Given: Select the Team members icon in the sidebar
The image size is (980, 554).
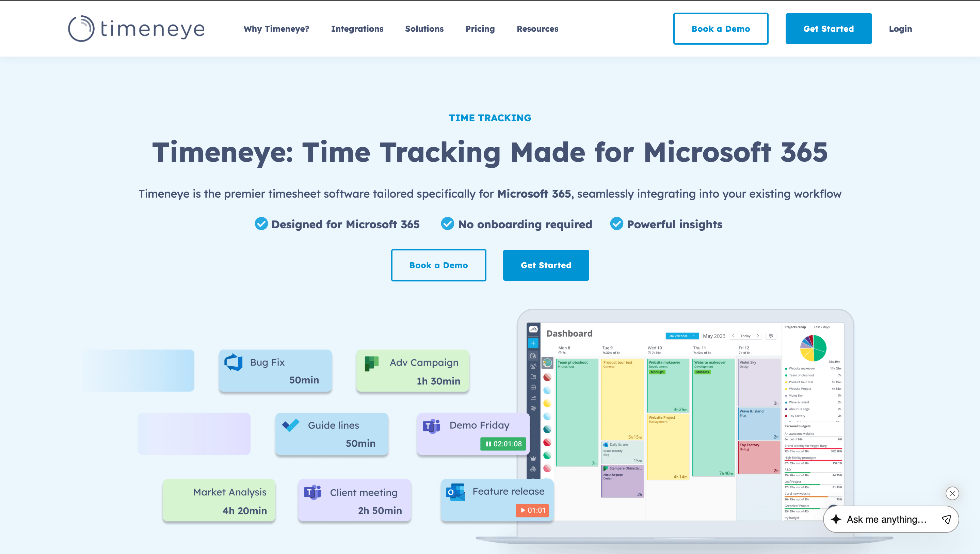Looking at the screenshot, I should pyautogui.click(x=533, y=366).
